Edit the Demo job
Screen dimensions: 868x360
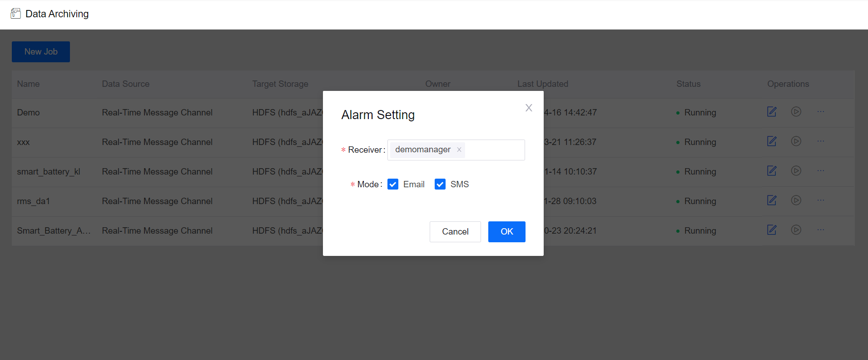(x=772, y=112)
